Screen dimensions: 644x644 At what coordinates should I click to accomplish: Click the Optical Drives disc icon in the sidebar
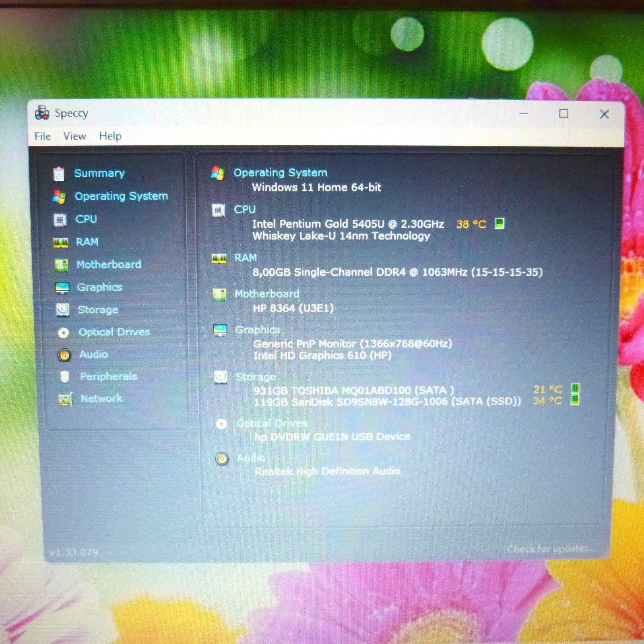point(64,333)
